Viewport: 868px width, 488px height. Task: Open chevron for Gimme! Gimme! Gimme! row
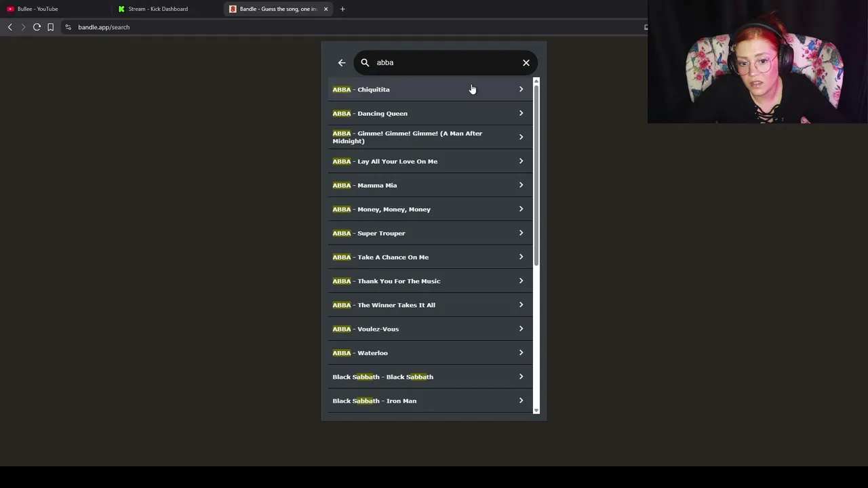click(x=521, y=137)
